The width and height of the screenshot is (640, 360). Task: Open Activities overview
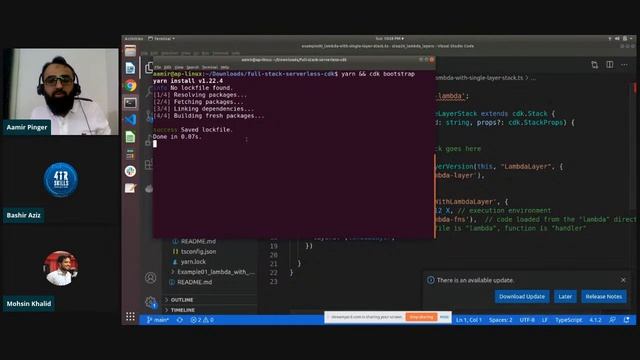(x=134, y=38)
